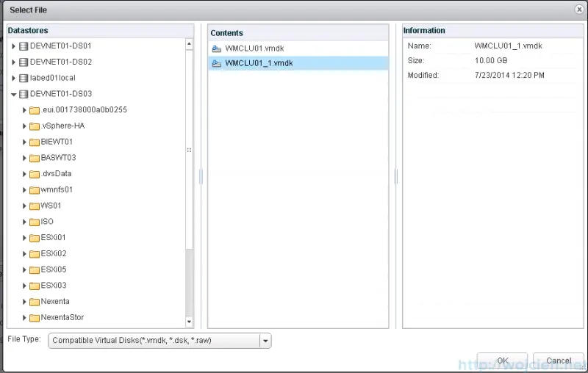Click the ESXi02 folder icon

pos(34,254)
